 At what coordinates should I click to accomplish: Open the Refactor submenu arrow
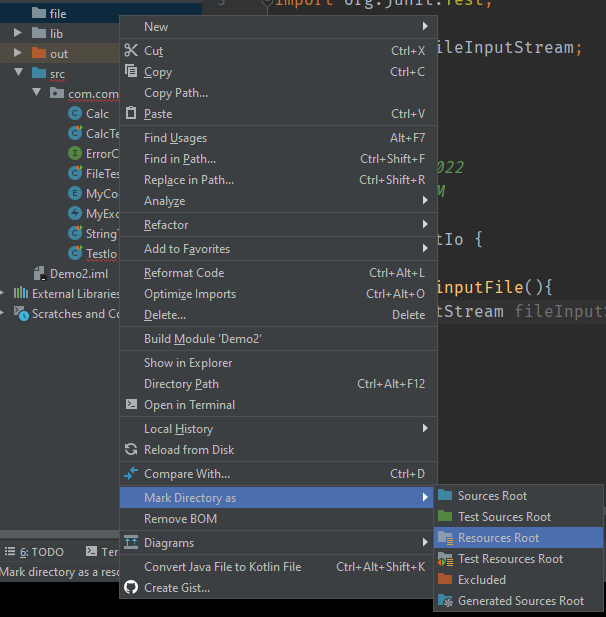[425, 224]
